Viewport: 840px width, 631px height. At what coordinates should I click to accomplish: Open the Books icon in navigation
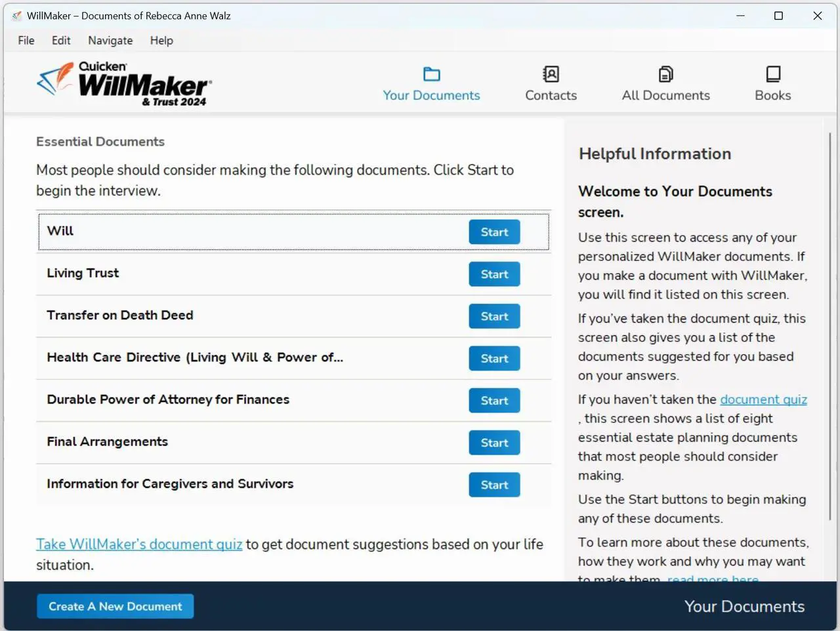tap(773, 74)
